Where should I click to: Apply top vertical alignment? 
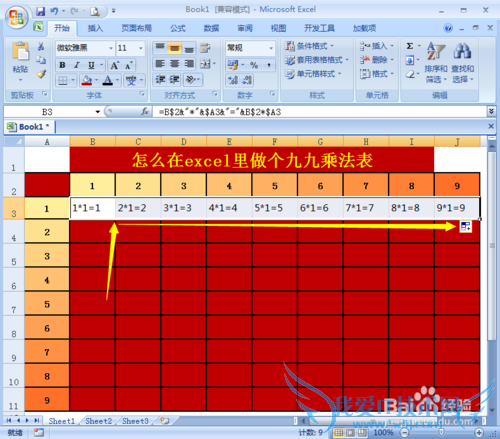click(160, 48)
